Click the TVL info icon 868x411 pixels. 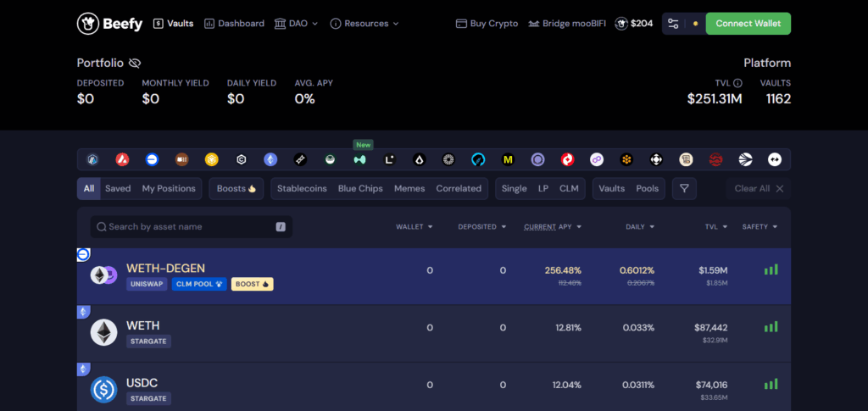click(x=737, y=83)
